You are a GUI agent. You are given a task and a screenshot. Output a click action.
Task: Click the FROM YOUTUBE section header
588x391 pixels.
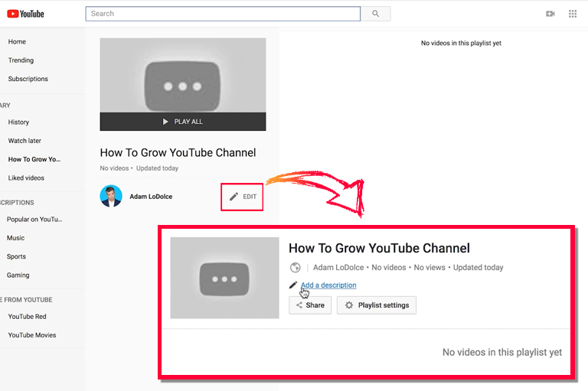pos(26,300)
